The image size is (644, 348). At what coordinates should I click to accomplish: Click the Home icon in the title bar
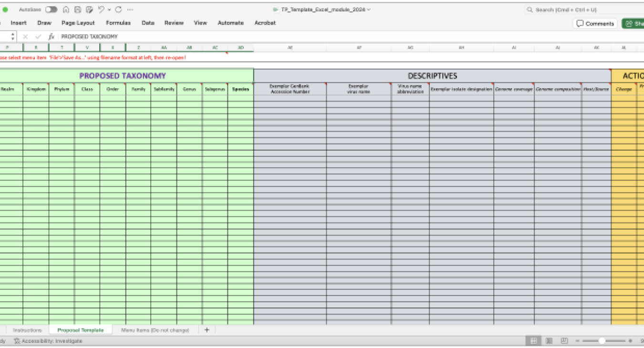click(66, 10)
